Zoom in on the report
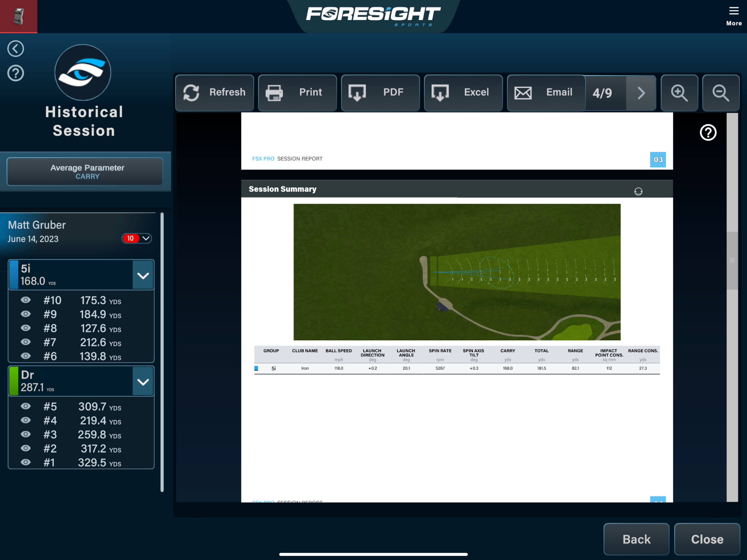The width and height of the screenshot is (747, 560). click(x=679, y=92)
